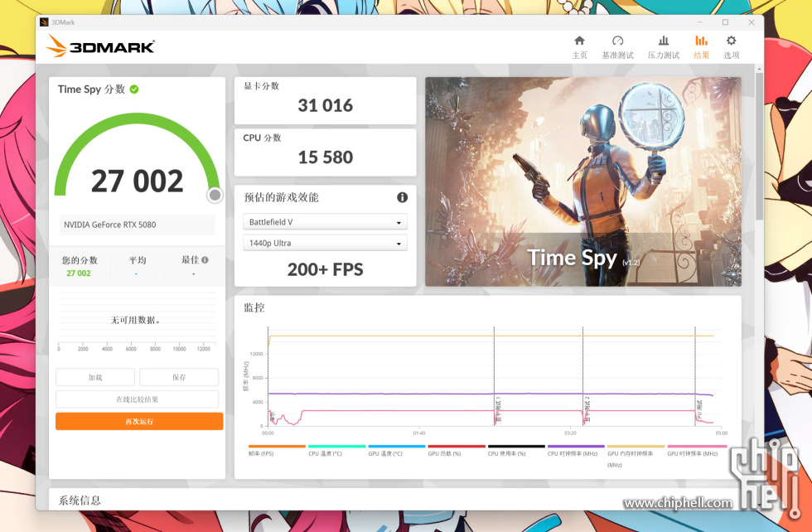The image size is (812, 532).
Task: Click the info icon next to 最佳
Action: pyautogui.click(x=205, y=260)
